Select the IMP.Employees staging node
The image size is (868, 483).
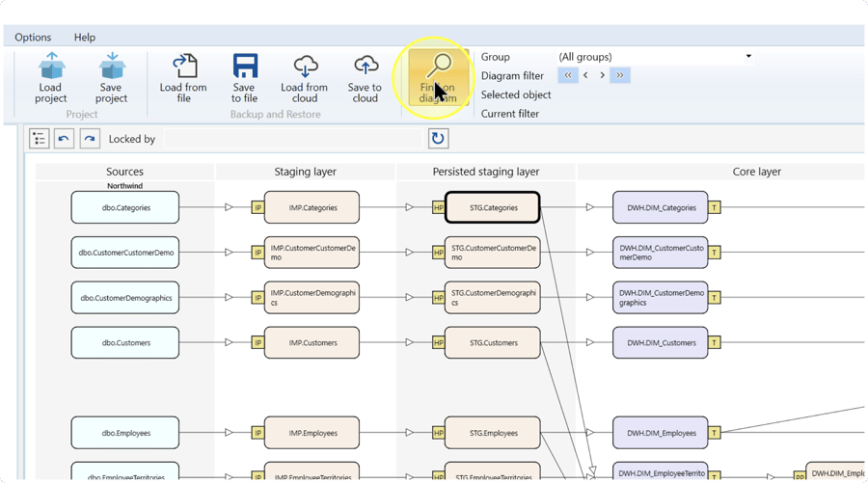point(312,433)
